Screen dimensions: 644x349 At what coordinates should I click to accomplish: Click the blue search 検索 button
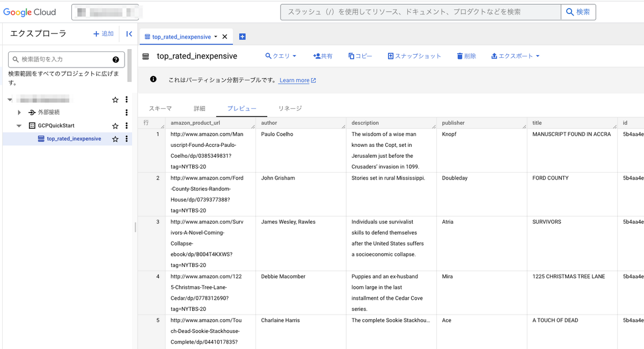click(x=578, y=12)
